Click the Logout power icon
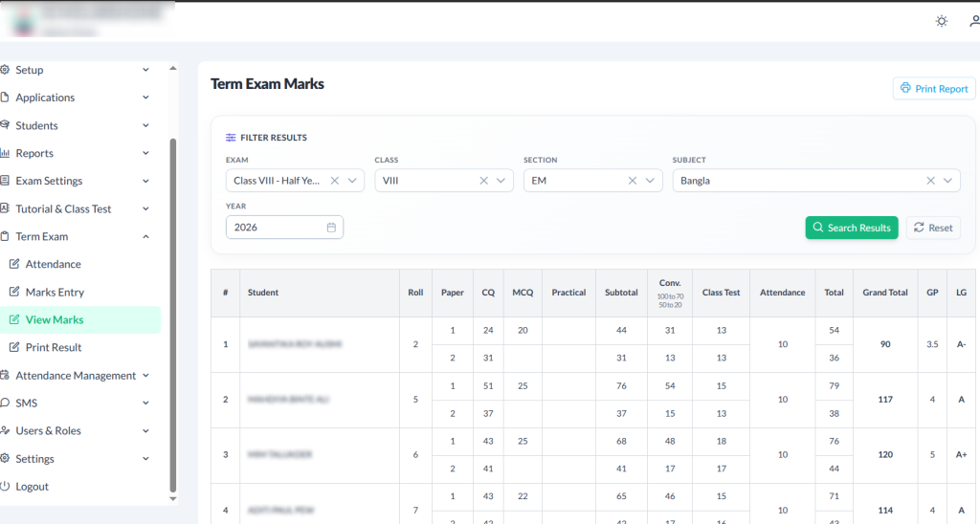 pyautogui.click(x=5, y=486)
